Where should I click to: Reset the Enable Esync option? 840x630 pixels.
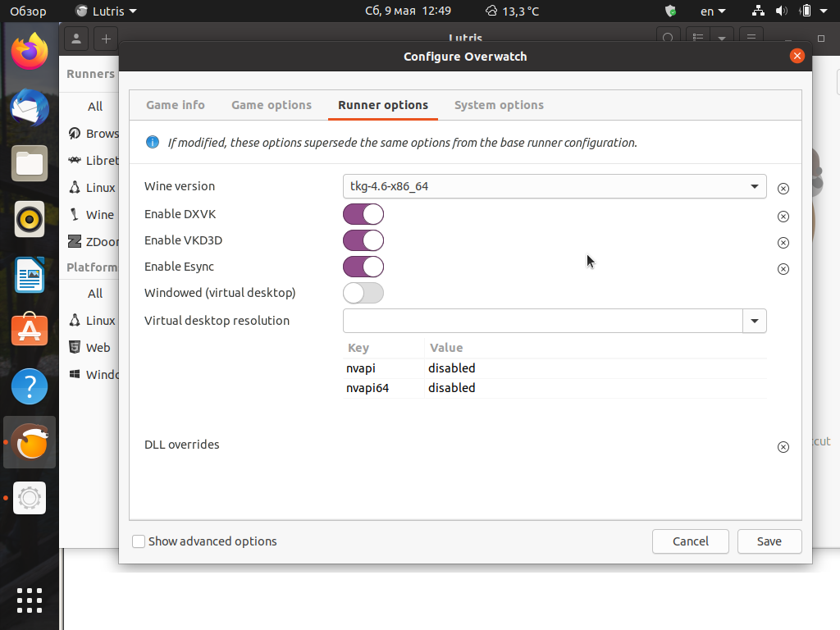point(783,269)
